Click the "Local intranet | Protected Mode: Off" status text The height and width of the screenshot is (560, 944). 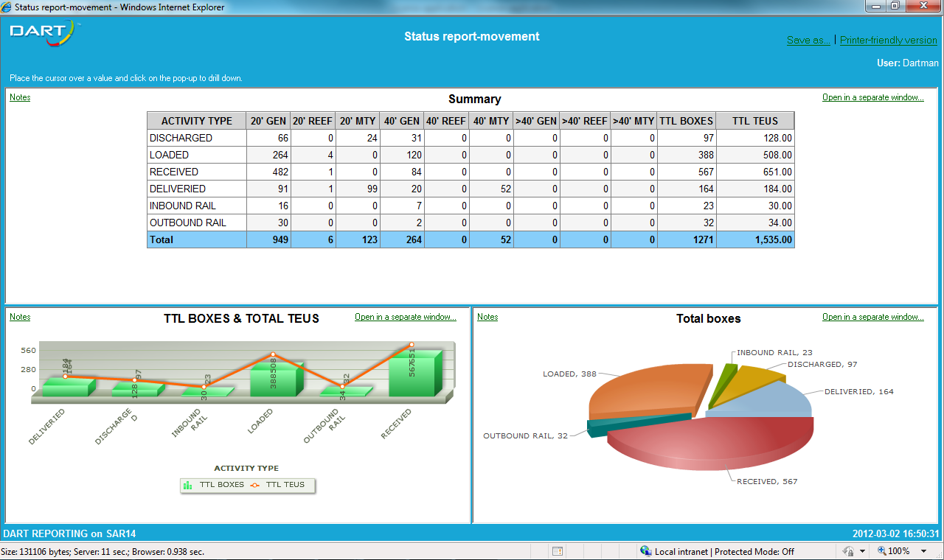[724, 551]
